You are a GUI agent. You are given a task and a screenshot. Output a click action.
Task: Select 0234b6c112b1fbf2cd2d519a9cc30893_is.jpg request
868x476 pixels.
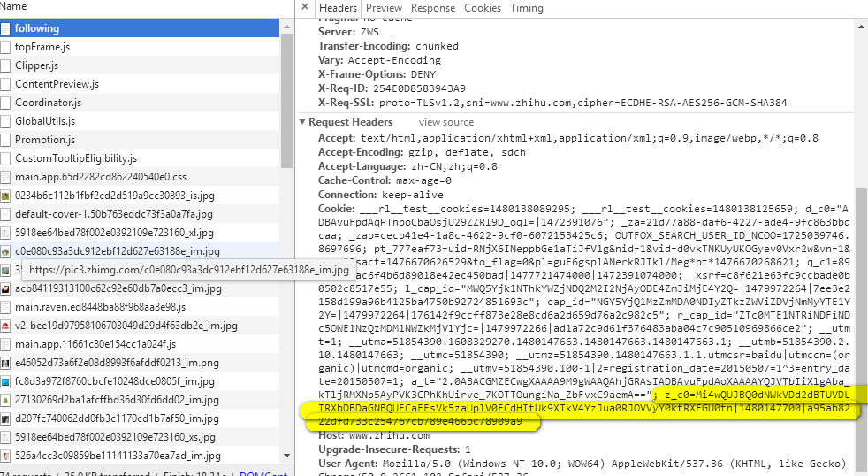click(x=140, y=196)
